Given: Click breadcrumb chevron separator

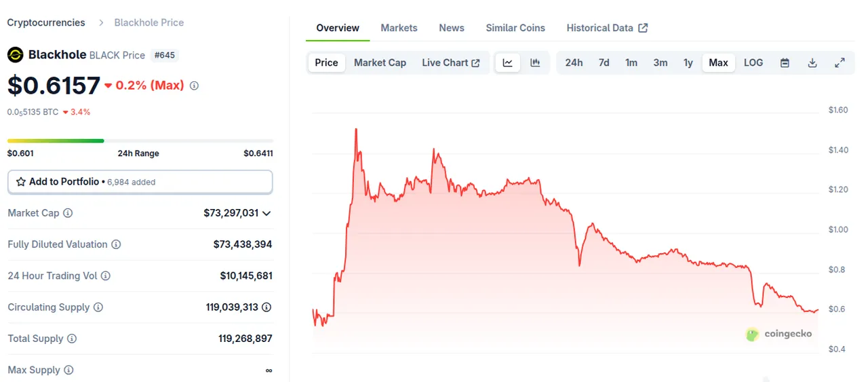Looking at the screenshot, I should click(101, 22).
